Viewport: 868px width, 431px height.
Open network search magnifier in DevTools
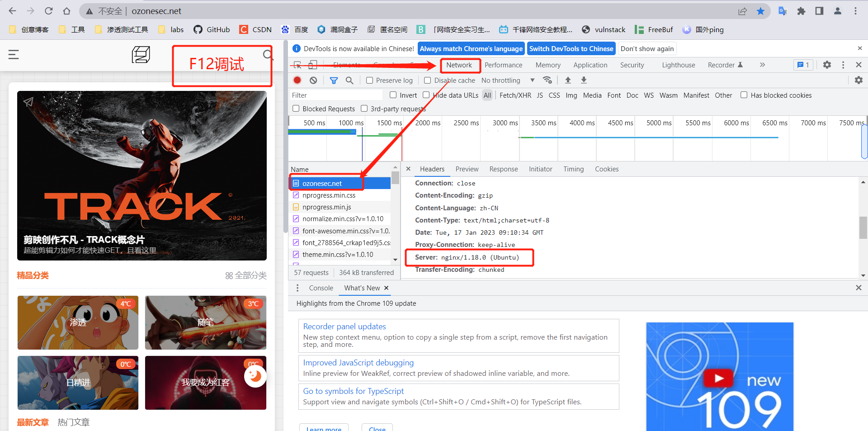click(349, 80)
